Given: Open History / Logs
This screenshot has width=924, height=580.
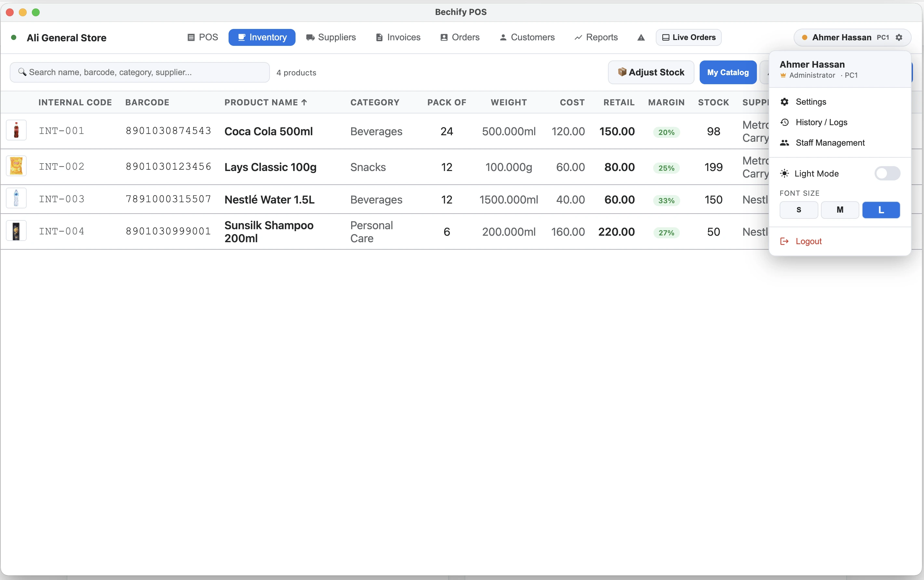Looking at the screenshot, I should tap(840, 122).
